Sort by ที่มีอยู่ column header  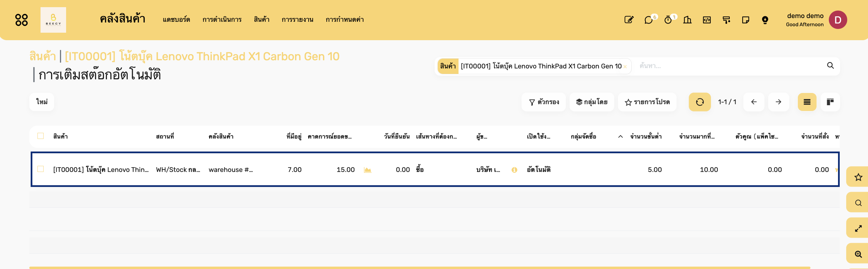click(294, 136)
